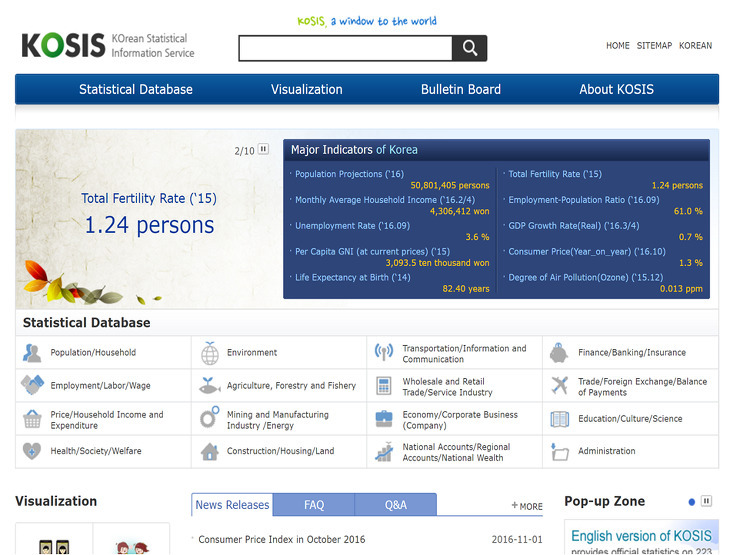Click the antenna Transportation/Information icon
This screenshot has height=555, width=740.
coord(384,352)
